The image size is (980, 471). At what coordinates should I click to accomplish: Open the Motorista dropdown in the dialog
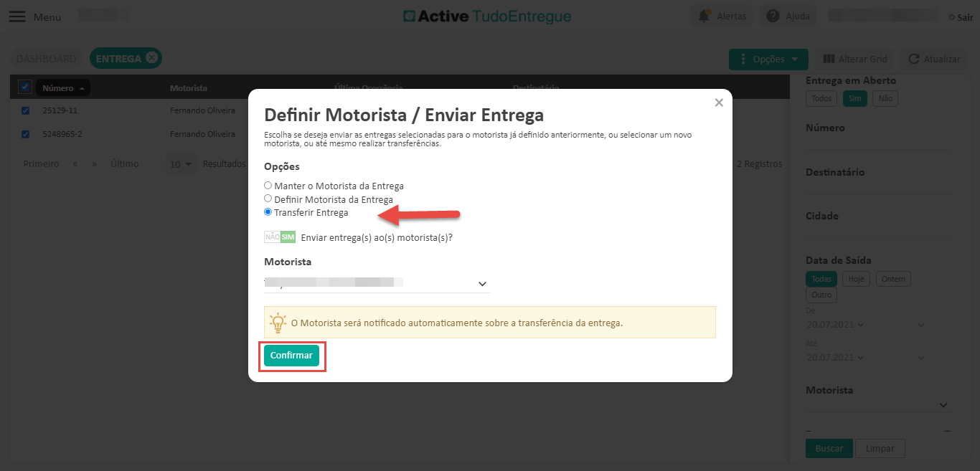377,284
